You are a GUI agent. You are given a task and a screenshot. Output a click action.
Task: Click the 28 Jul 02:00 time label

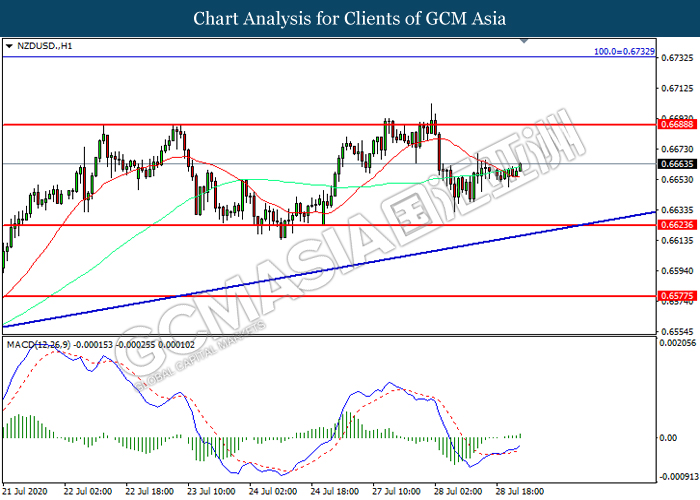tap(458, 492)
